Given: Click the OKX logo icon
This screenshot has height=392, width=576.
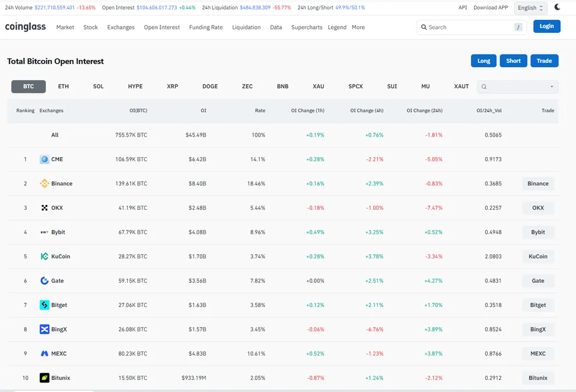Looking at the screenshot, I should (x=44, y=208).
